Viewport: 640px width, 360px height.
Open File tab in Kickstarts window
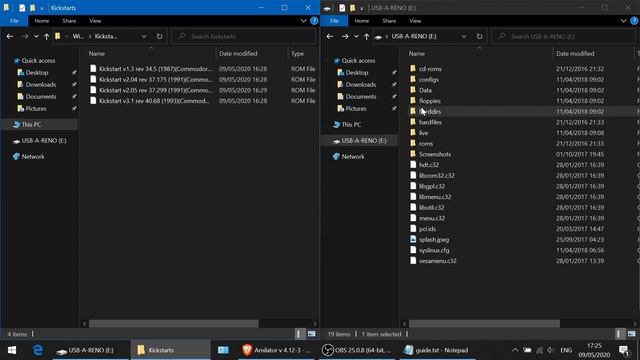point(14,21)
